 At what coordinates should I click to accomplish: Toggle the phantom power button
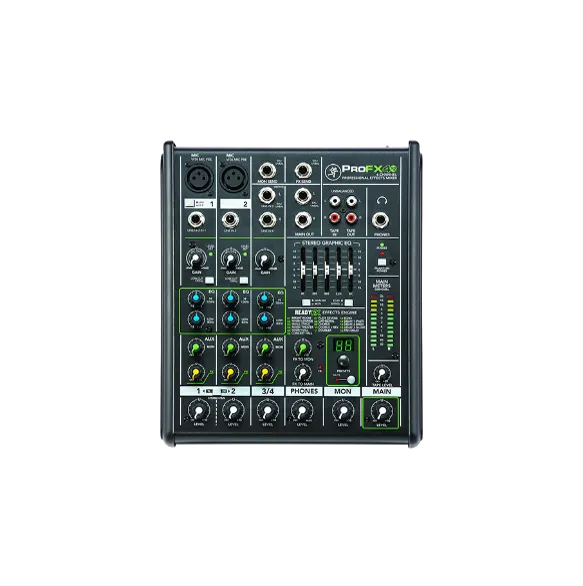[382, 262]
